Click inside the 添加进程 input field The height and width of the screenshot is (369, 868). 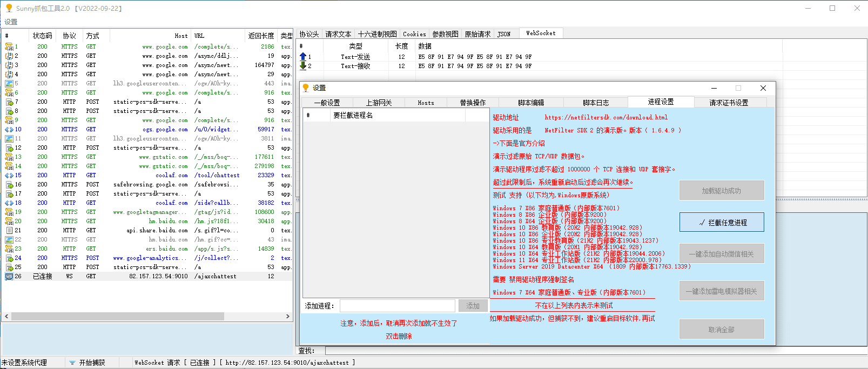click(398, 306)
